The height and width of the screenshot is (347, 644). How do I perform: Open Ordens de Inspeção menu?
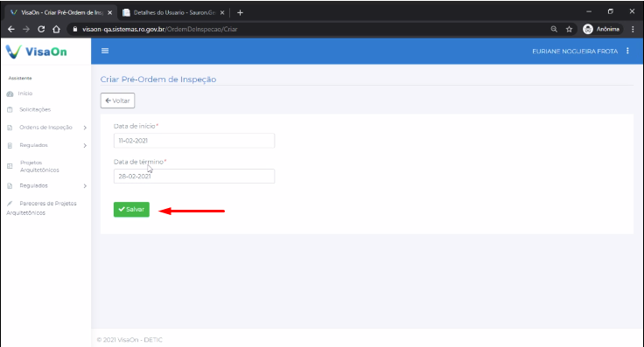(x=45, y=127)
